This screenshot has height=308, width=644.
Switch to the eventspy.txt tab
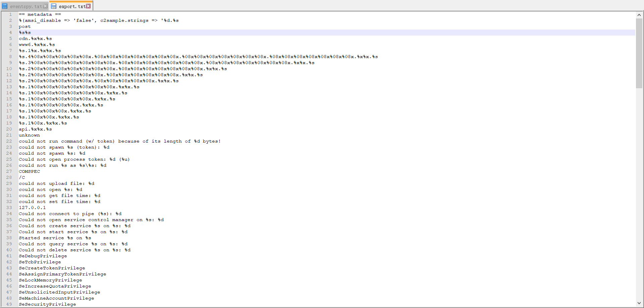[x=25, y=6]
